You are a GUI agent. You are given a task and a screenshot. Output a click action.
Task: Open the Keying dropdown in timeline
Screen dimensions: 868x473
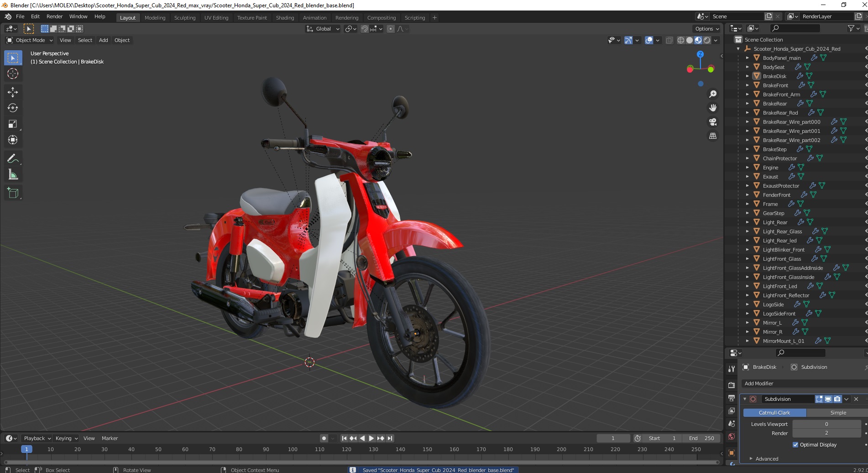pyautogui.click(x=66, y=438)
